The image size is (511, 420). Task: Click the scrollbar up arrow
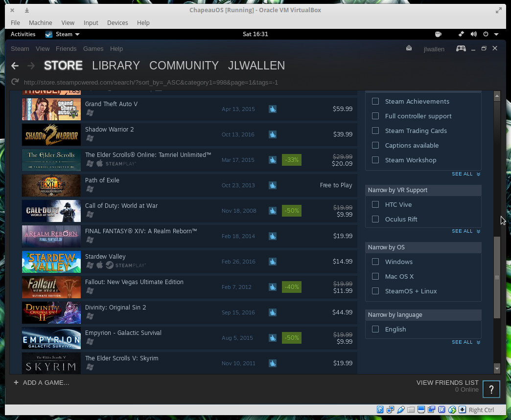pyautogui.click(x=497, y=96)
